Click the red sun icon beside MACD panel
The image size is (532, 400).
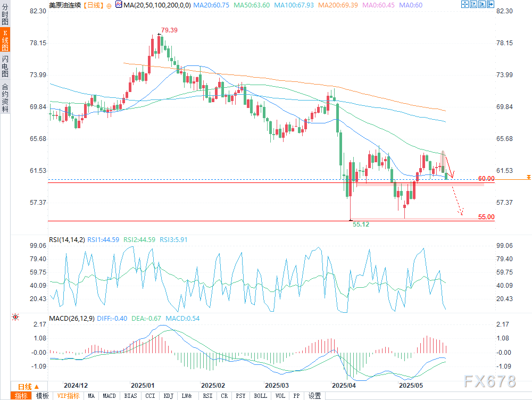click(x=14, y=317)
